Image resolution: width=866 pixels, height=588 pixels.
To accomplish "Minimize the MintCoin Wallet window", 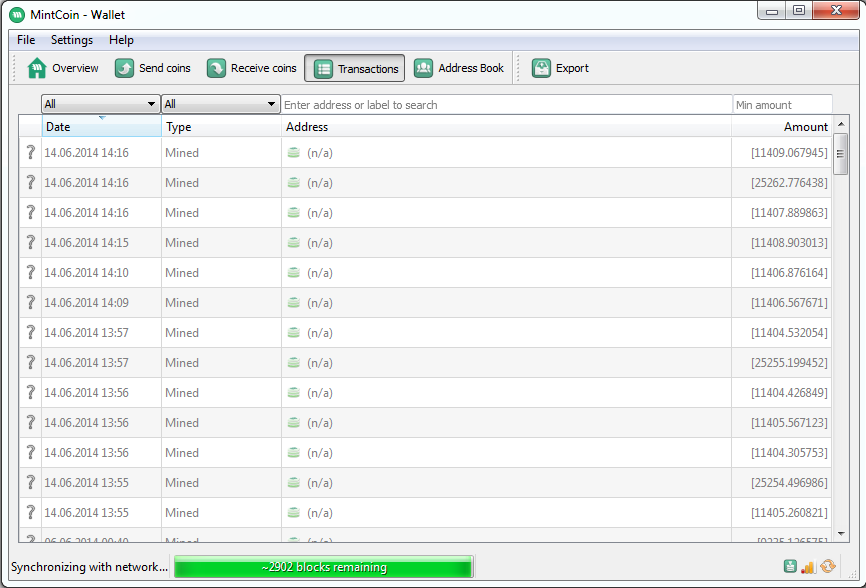I will [x=772, y=10].
